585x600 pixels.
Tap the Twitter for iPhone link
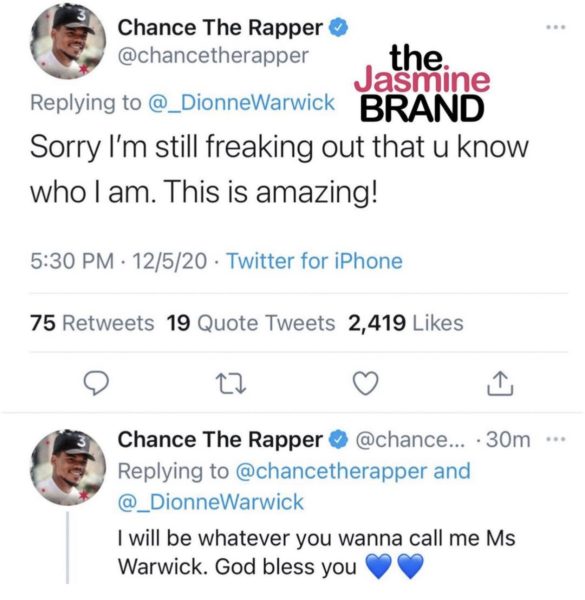(314, 261)
